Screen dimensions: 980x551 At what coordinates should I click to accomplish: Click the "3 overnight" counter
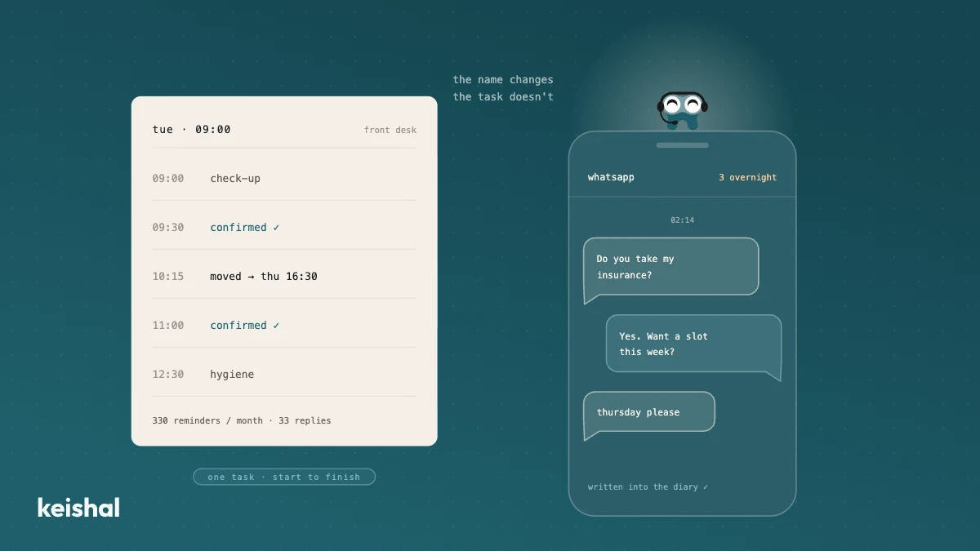[748, 177]
